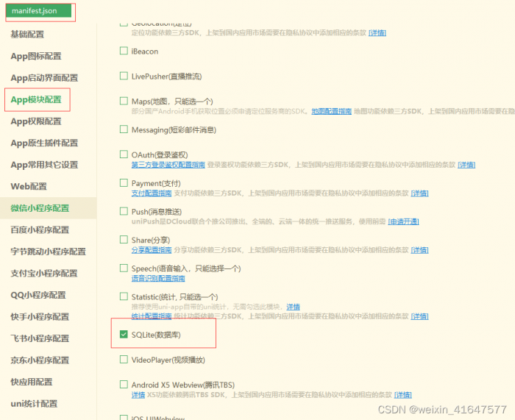The height and width of the screenshot is (420, 515).
Task: Check Statistic(统计) module checkbox
Action: (124, 296)
